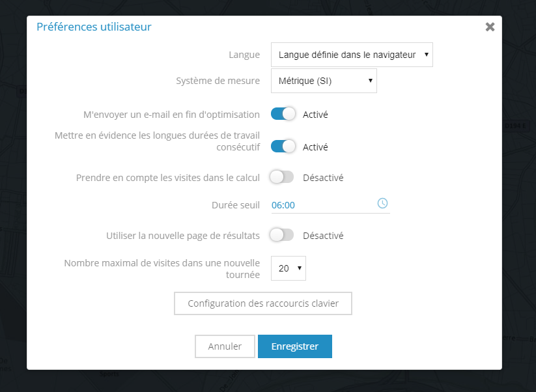Save preferences with Enregistrer
Image resolution: width=536 pixels, height=392 pixels.
coord(295,346)
